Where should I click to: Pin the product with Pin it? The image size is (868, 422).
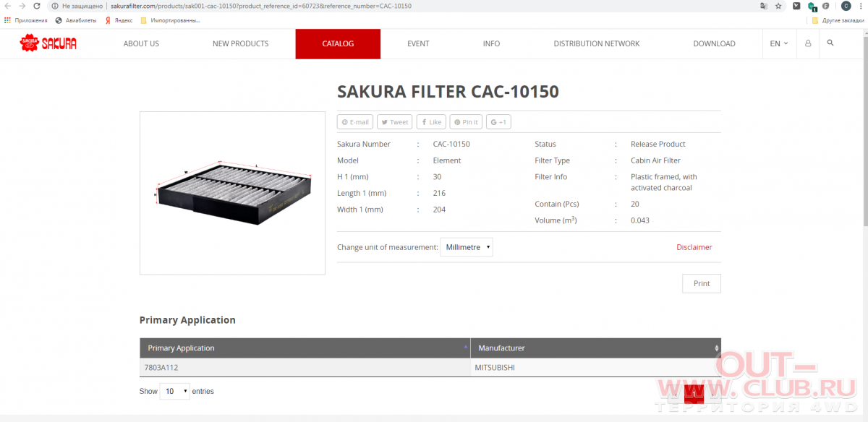point(466,122)
